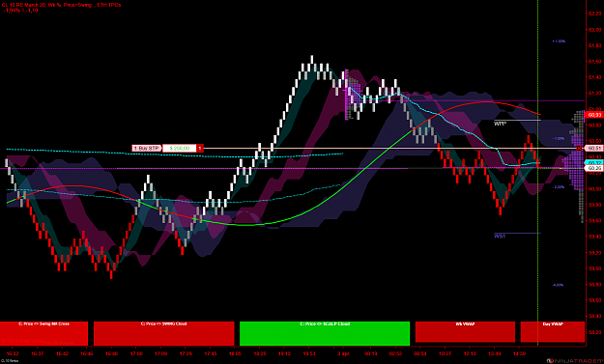
Task: Click the WPP pivot level label
Action: click(x=500, y=124)
